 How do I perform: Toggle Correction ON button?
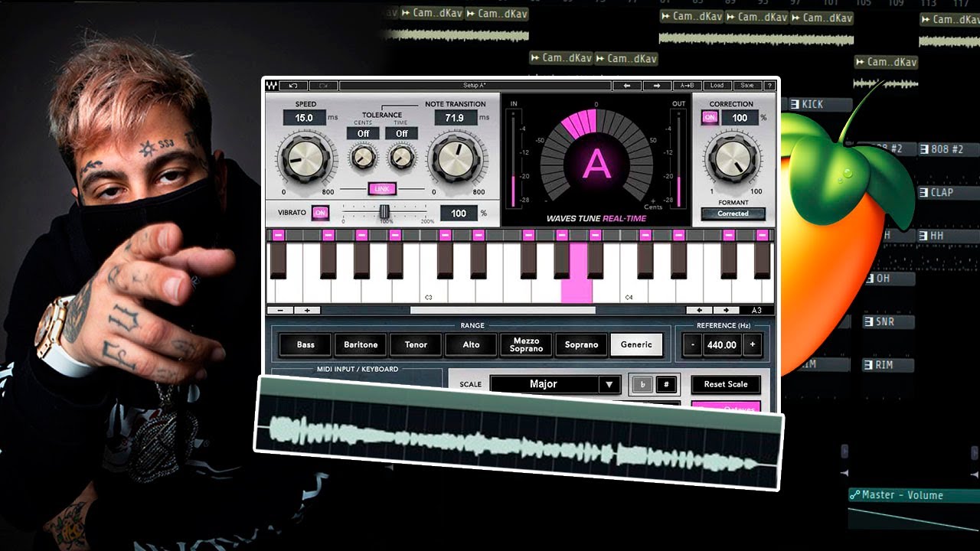tap(710, 118)
